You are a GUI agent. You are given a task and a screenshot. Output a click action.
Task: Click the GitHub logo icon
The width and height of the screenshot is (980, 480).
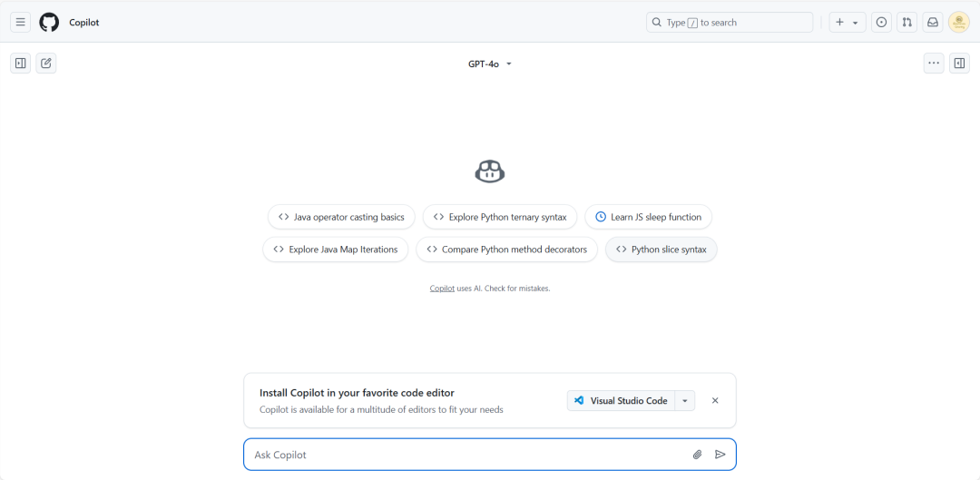(49, 22)
